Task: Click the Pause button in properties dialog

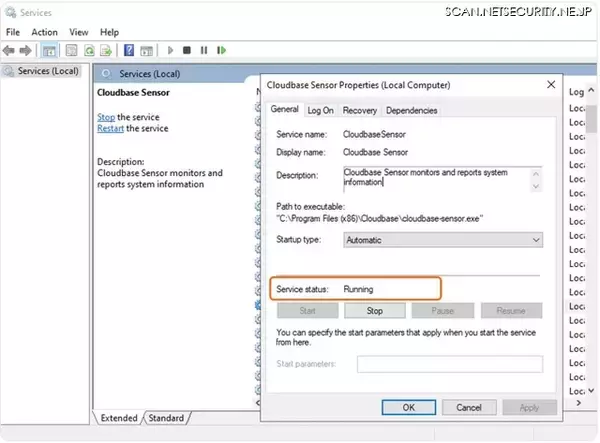Action: (443, 311)
